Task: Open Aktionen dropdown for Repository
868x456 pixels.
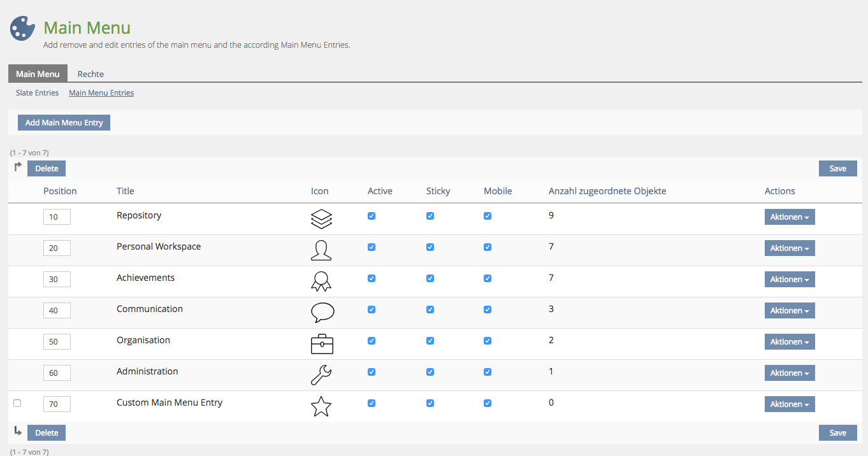Action: (x=790, y=217)
